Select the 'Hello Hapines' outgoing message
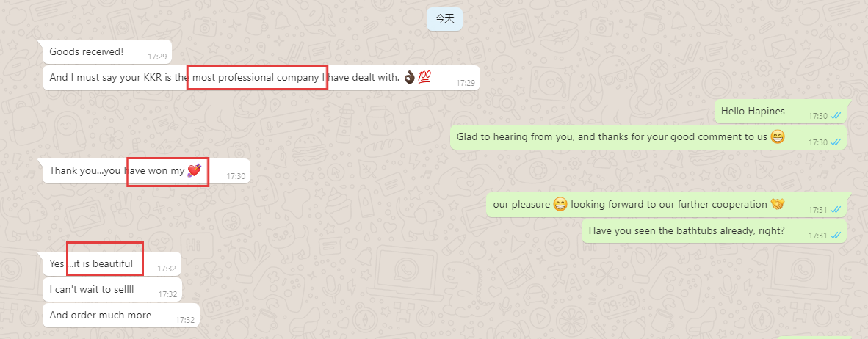This screenshot has width=868, height=339. tap(781, 112)
